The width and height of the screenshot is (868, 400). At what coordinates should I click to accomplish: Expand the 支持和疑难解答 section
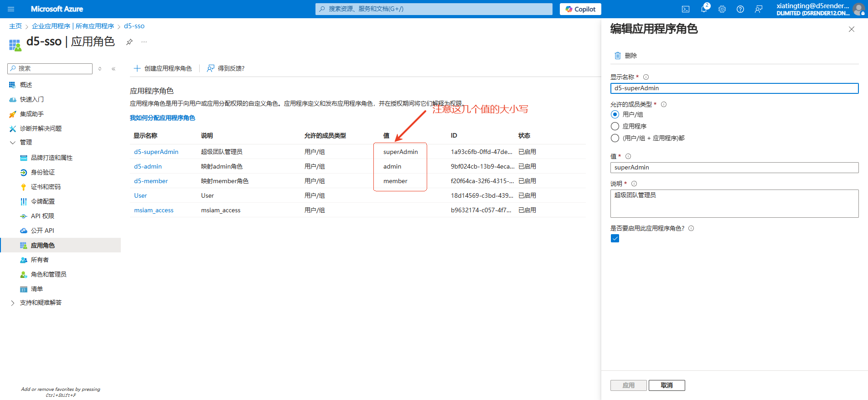point(12,303)
